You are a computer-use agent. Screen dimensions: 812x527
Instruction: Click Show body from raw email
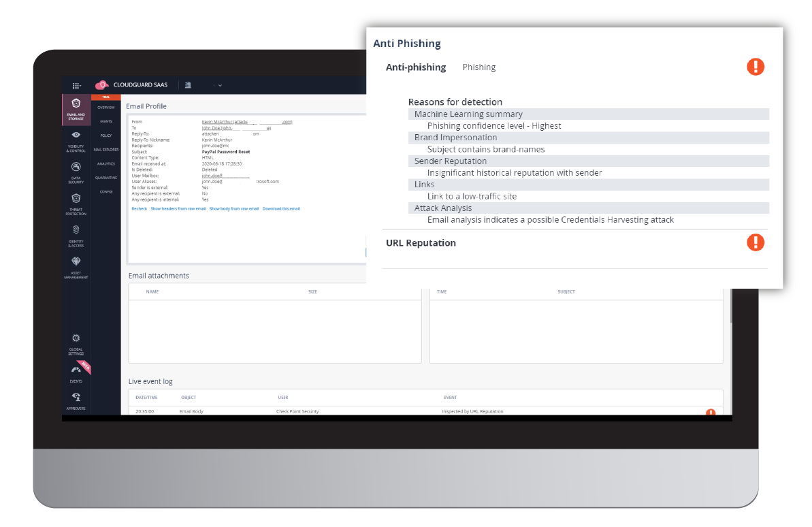tap(234, 208)
